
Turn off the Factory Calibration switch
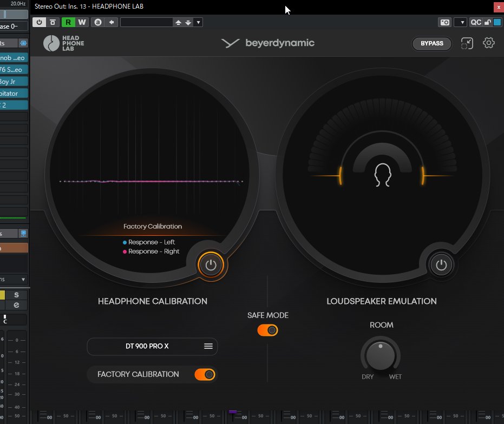pyautogui.click(x=205, y=375)
